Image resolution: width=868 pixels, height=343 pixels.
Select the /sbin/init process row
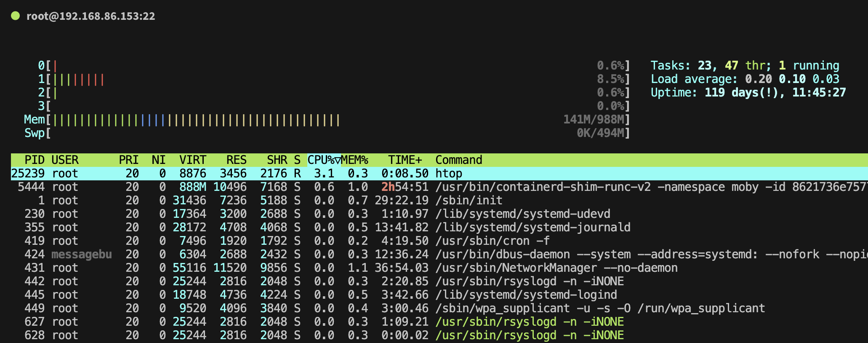(x=439, y=200)
